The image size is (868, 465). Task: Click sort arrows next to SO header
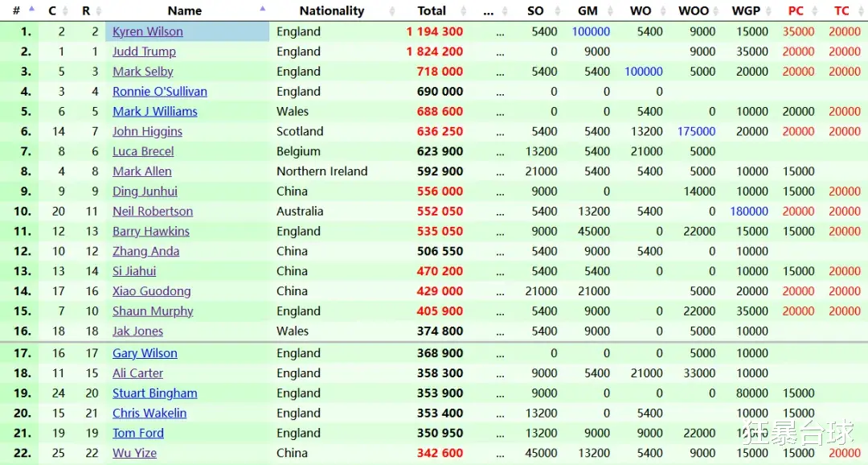pyautogui.click(x=558, y=10)
